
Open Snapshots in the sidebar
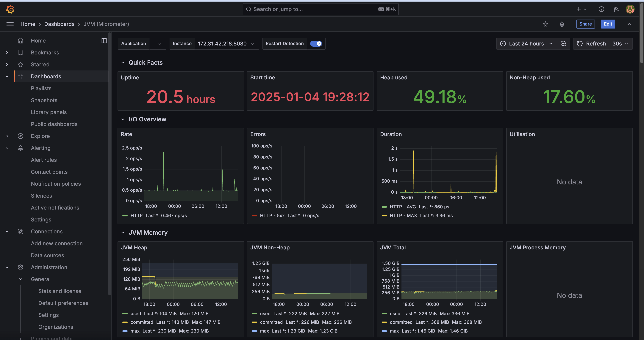tap(44, 100)
